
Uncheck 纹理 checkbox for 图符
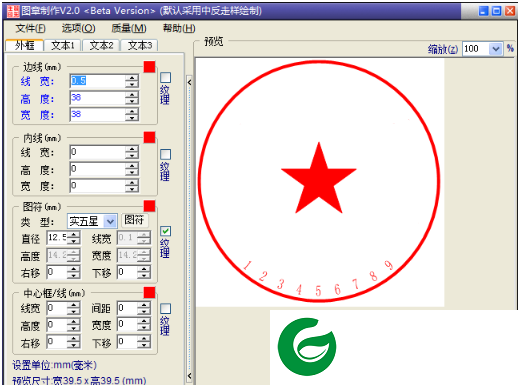point(165,231)
